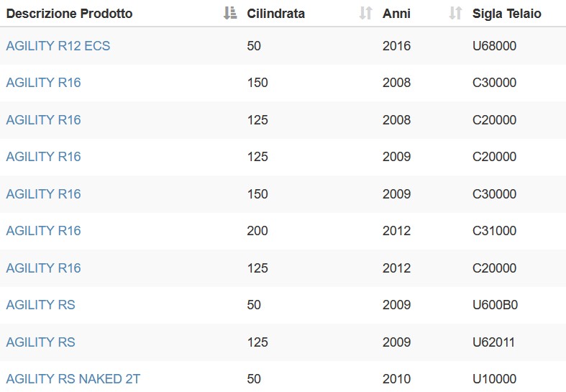Click the sort icon beside Descrizione Prodotto
Screen dimensions: 566x392
point(230,13)
